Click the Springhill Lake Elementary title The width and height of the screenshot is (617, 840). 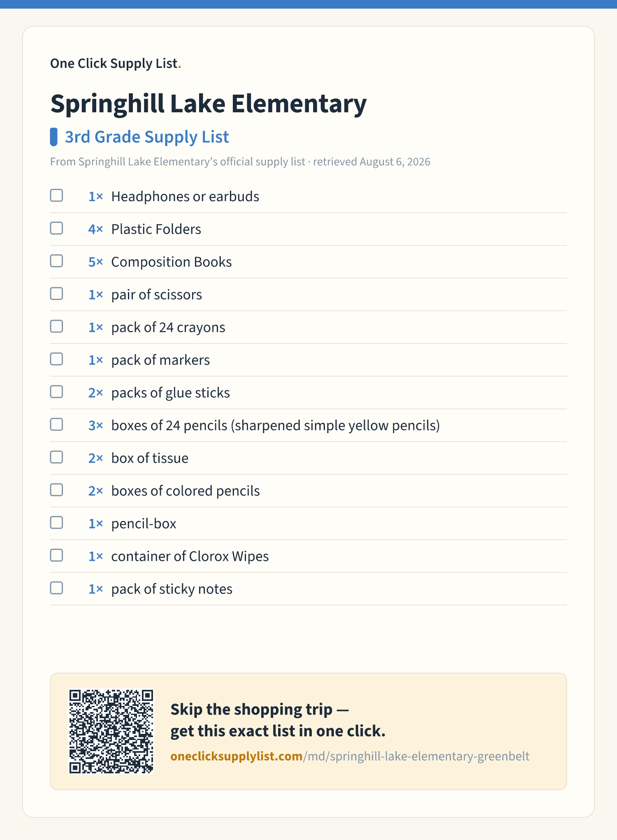click(209, 104)
